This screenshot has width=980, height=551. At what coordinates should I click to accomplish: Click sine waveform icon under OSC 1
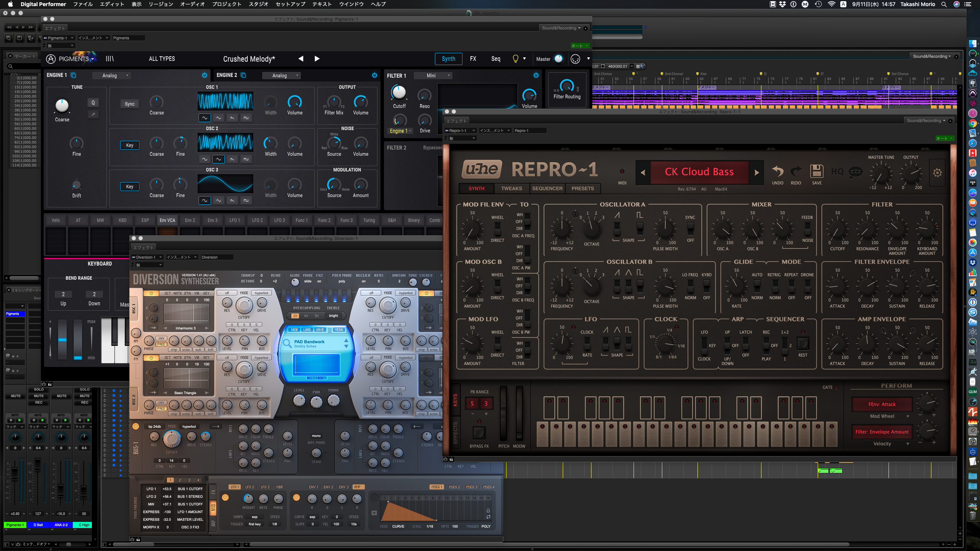pos(204,118)
